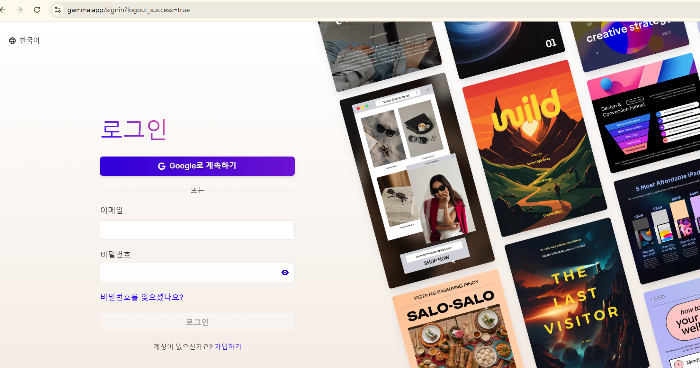700x368 pixels.
Task: Click the Google G logo icon
Action: coord(162,166)
